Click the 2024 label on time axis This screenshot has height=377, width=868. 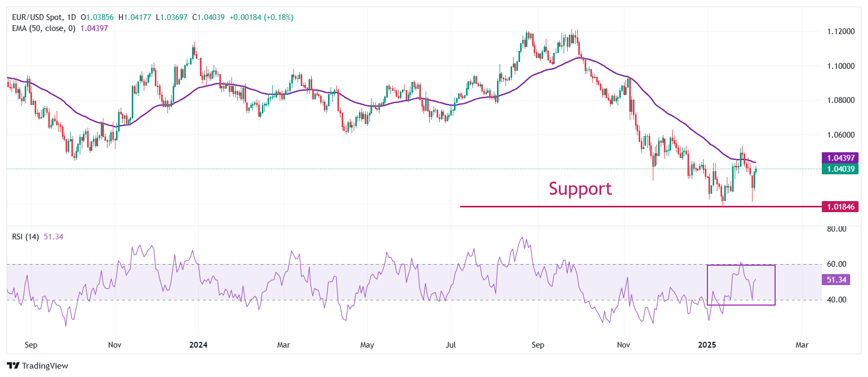[x=198, y=345]
